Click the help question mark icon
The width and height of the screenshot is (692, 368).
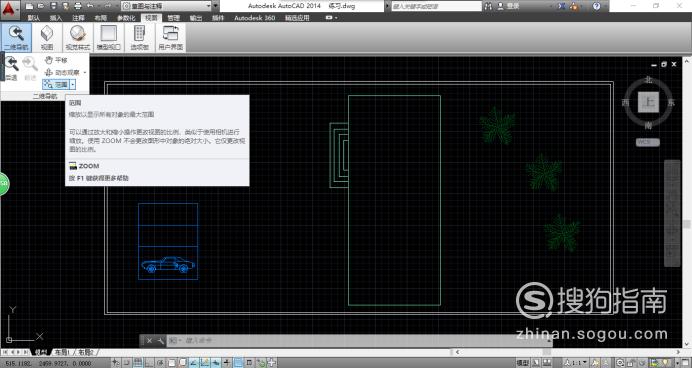[596, 6]
